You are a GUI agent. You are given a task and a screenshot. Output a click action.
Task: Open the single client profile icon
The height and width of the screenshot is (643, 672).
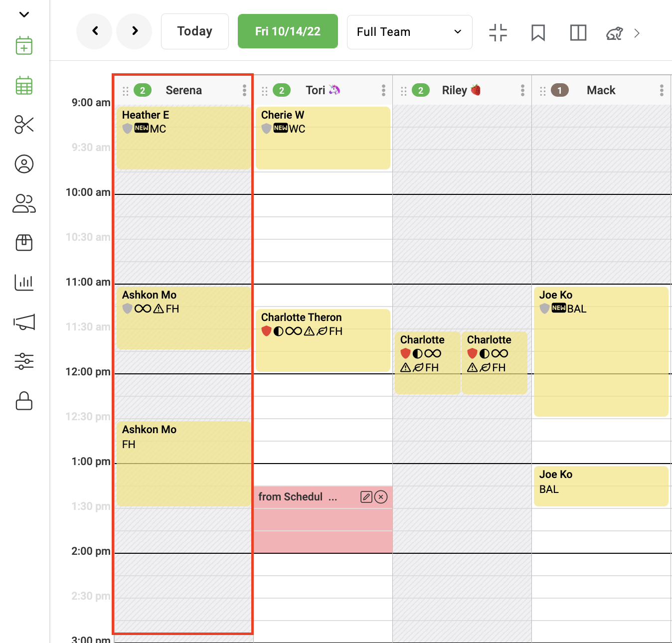click(x=24, y=164)
